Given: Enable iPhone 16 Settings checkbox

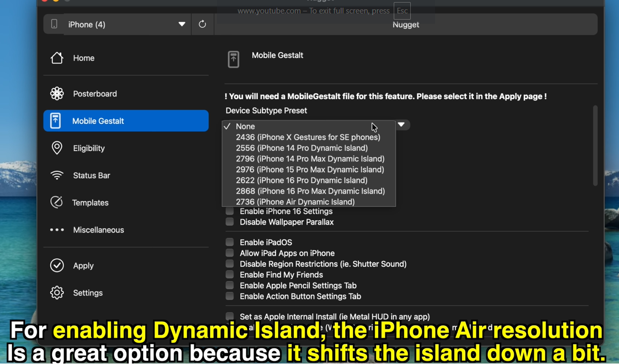Looking at the screenshot, I should click(x=229, y=211).
